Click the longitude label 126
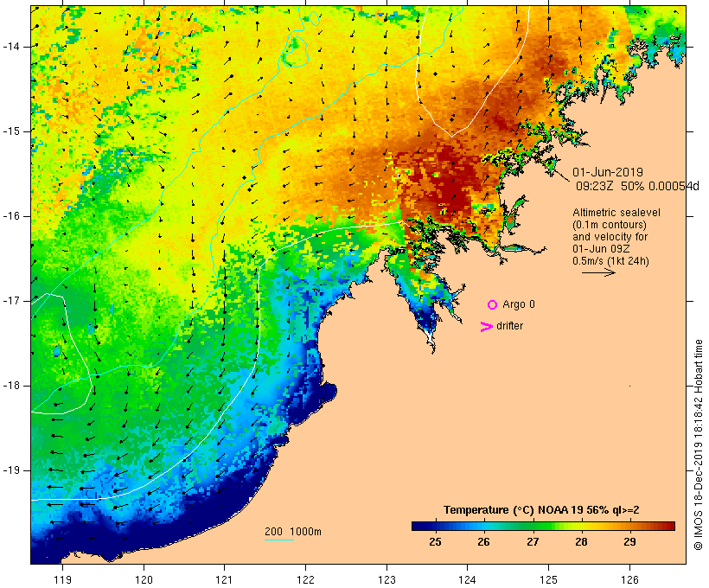 (629, 579)
